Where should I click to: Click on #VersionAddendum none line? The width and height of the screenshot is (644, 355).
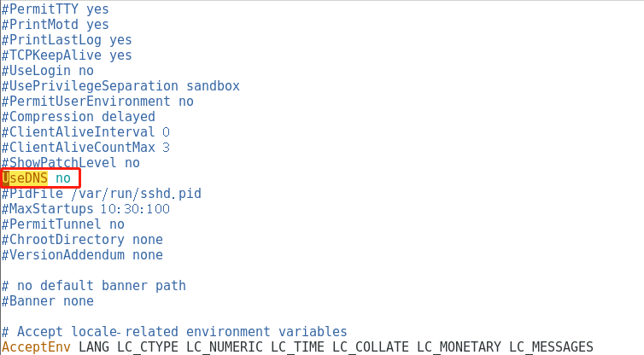coord(82,255)
